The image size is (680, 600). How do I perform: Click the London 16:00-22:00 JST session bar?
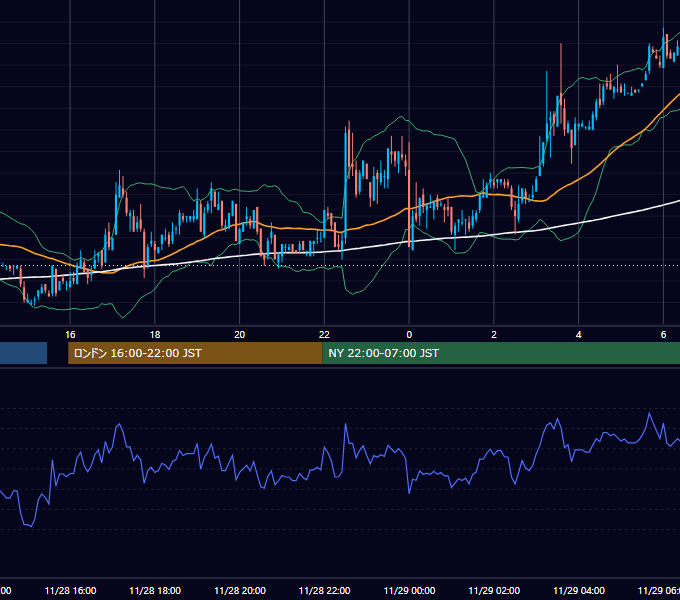point(195,353)
